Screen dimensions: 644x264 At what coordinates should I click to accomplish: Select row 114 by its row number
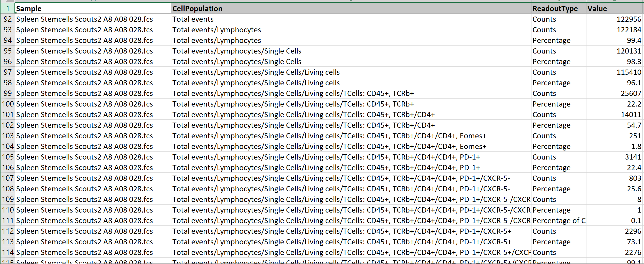[x=8, y=252]
